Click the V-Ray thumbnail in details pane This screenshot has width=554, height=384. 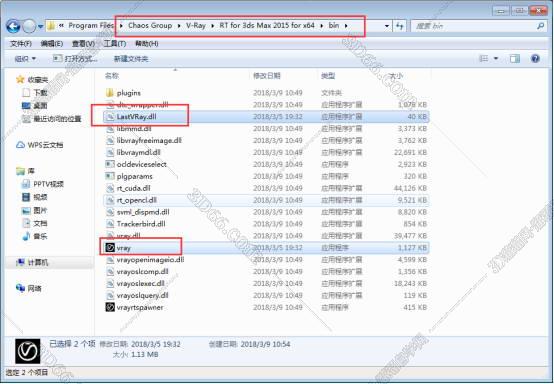28,351
